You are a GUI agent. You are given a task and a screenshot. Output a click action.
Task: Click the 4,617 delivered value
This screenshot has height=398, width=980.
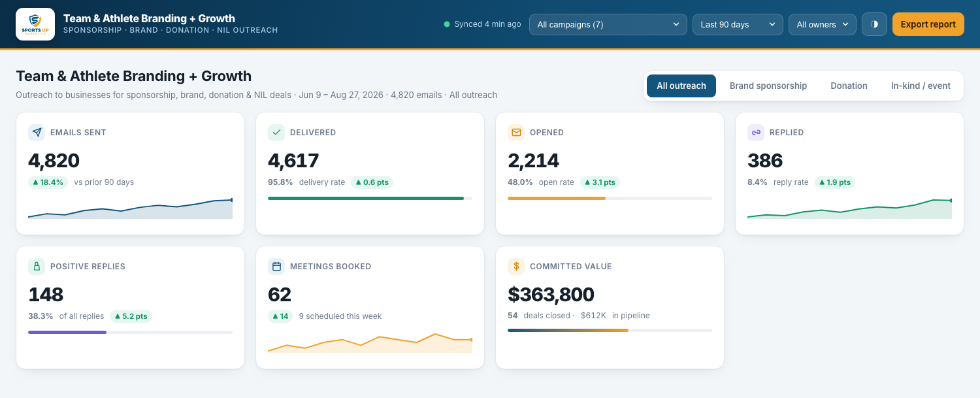click(x=293, y=161)
